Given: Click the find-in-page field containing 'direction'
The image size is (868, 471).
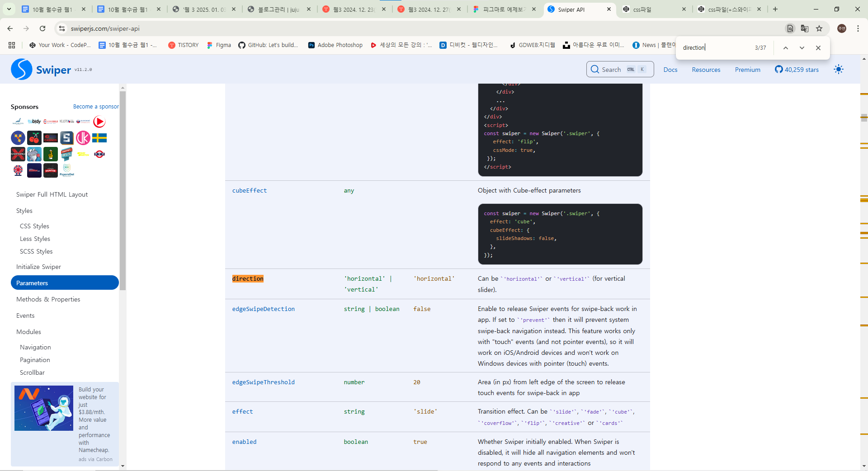Looking at the screenshot, I should (x=717, y=48).
